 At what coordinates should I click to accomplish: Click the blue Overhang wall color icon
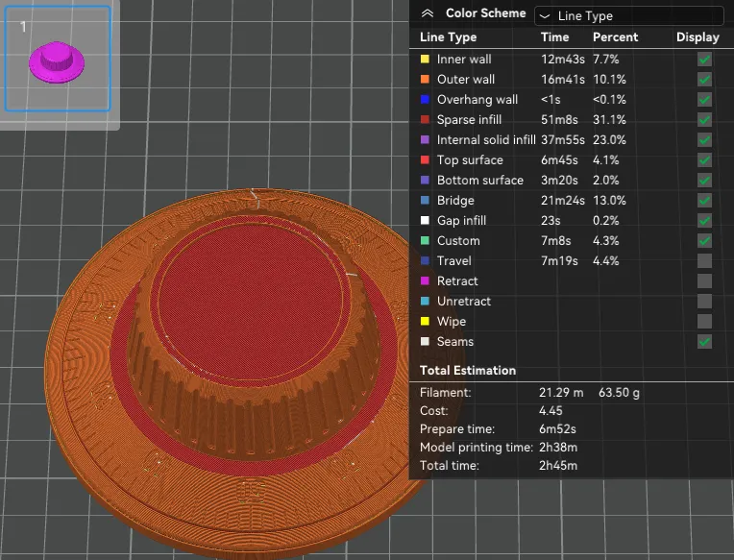pyautogui.click(x=425, y=99)
